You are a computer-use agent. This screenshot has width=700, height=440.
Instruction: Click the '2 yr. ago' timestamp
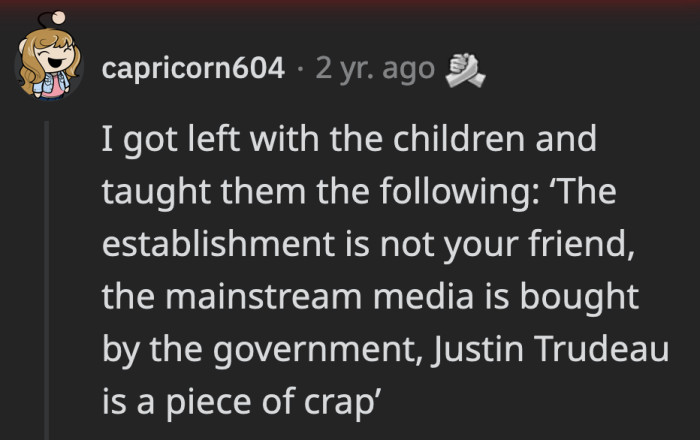click(x=375, y=69)
